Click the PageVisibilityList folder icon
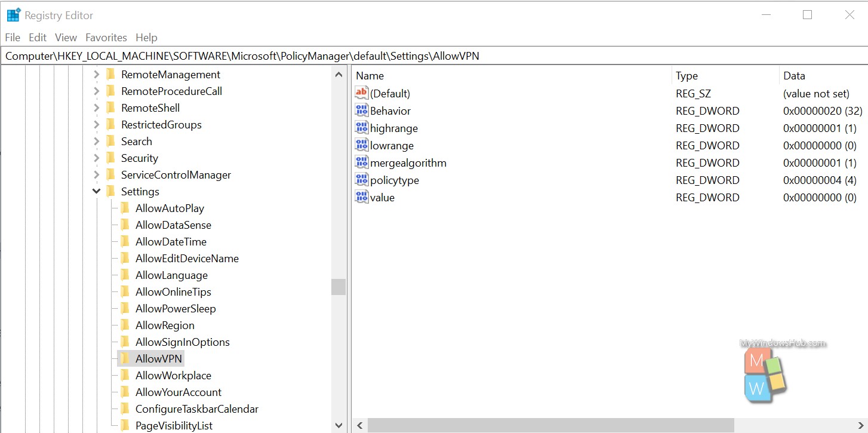The height and width of the screenshot is (433, 868). tap(124, 425)
